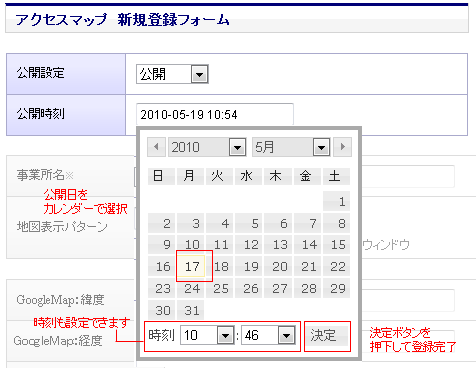Choose day 4 in calendar

pyautogui.click(x=220, y=223)
